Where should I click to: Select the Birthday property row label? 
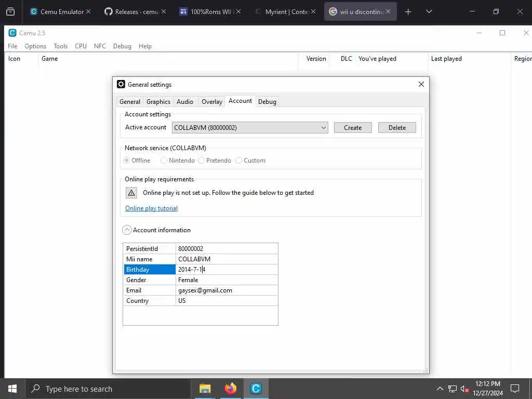point(150,270)
